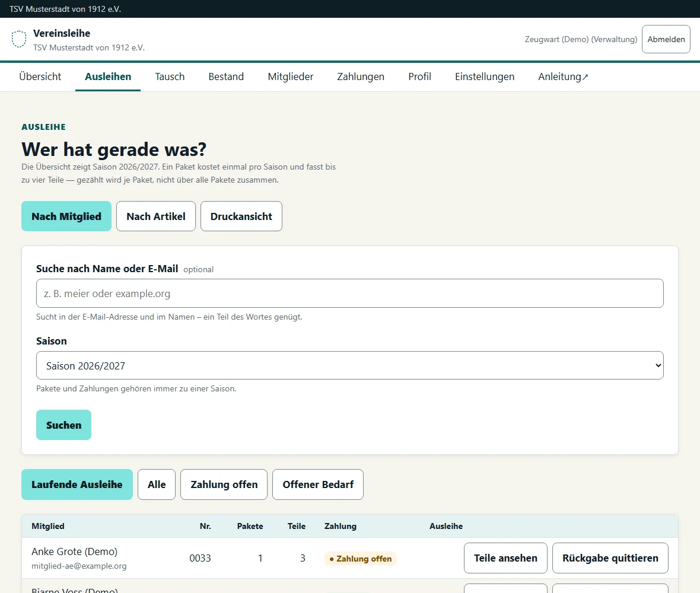Click the Suchen button
The height and width of the screenshot is (593, 700).
pos(64,425)
